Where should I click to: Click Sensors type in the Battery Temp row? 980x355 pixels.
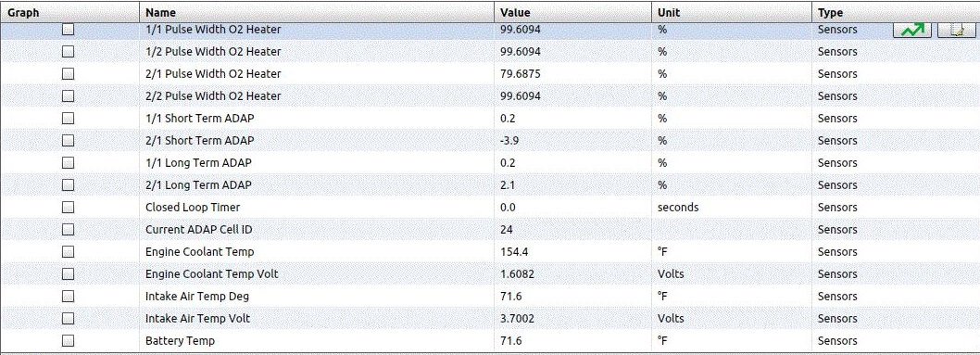click(837, 340)
